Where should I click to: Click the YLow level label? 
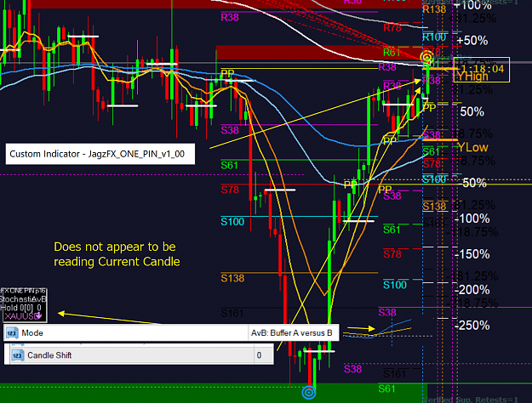473,147
